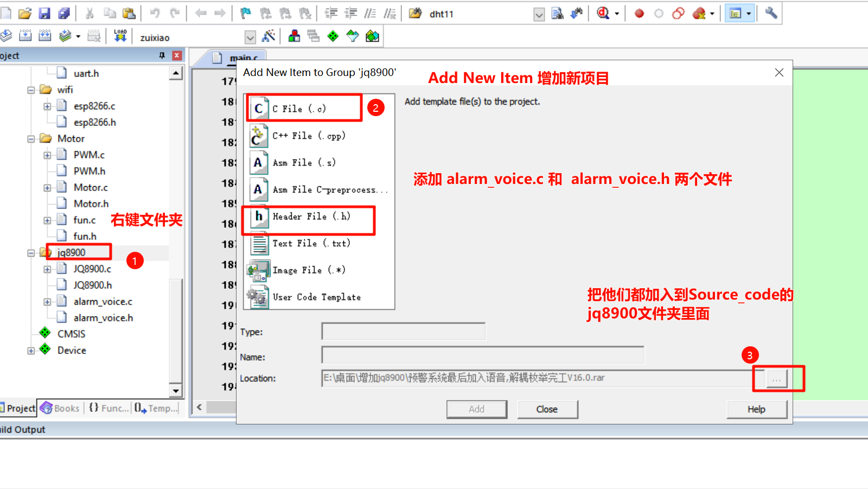Paste from clipboard using the Paste icon
Viewport: 868px width, 489px height.
tap(129, 14)
